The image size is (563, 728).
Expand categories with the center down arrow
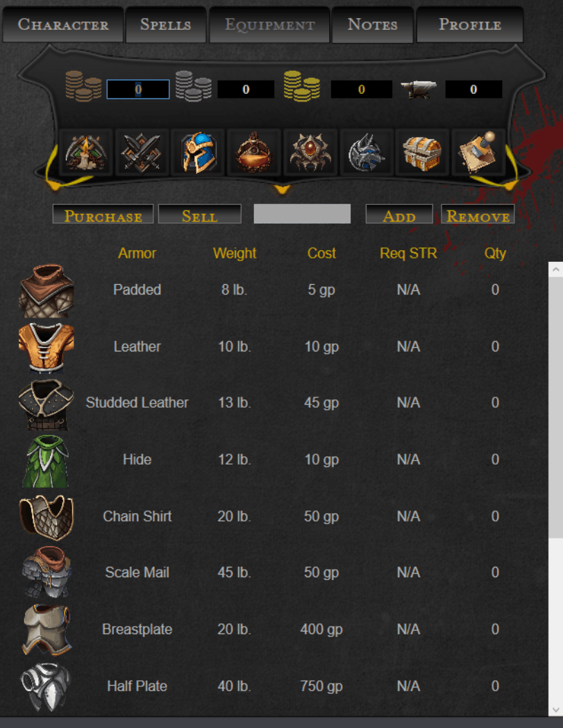(281, 190)
